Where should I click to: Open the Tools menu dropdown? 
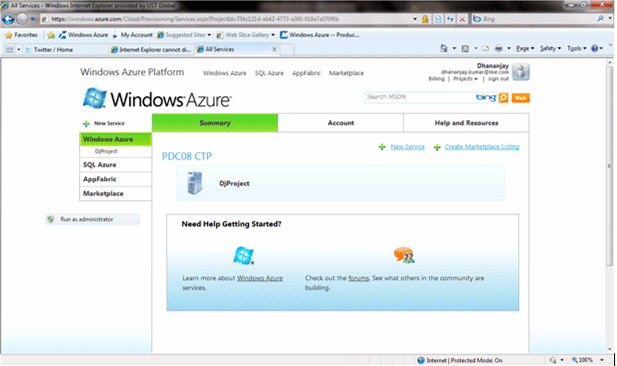(576, 48)
